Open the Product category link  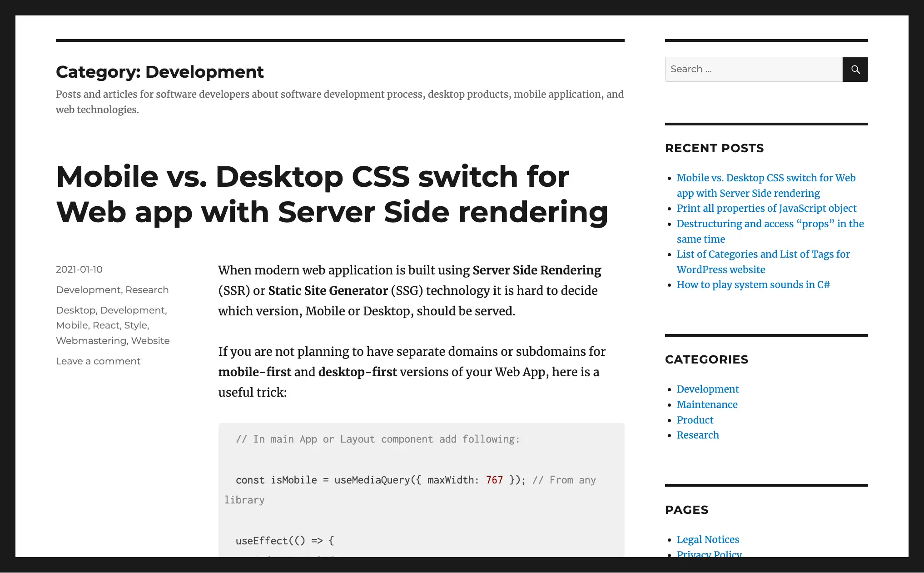click(x=695, y=419)
